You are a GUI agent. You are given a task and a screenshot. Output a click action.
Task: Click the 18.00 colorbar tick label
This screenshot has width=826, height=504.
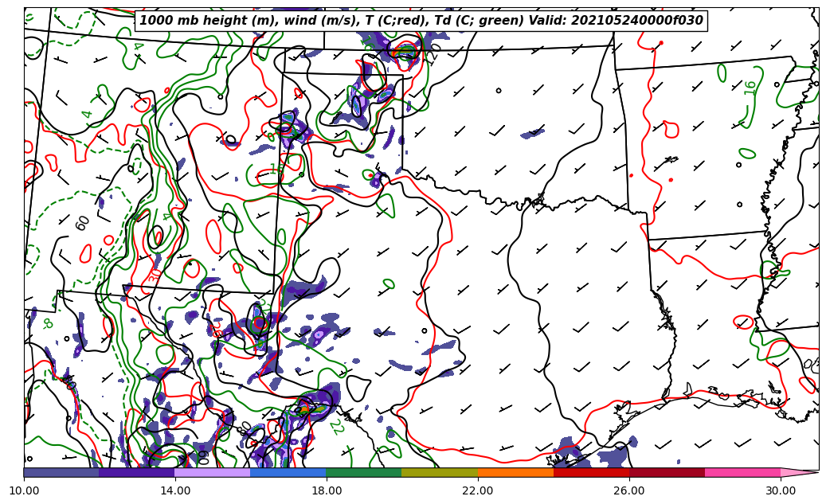pos(327,490)
